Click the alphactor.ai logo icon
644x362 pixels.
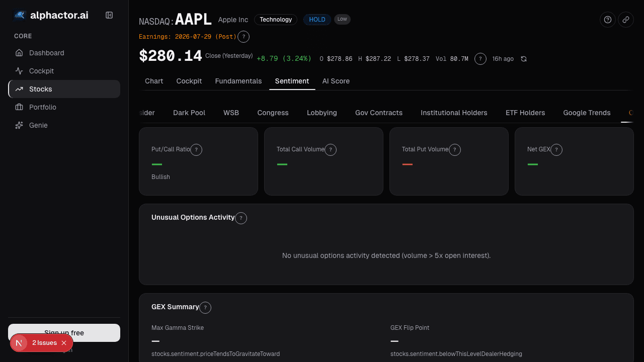20,15
